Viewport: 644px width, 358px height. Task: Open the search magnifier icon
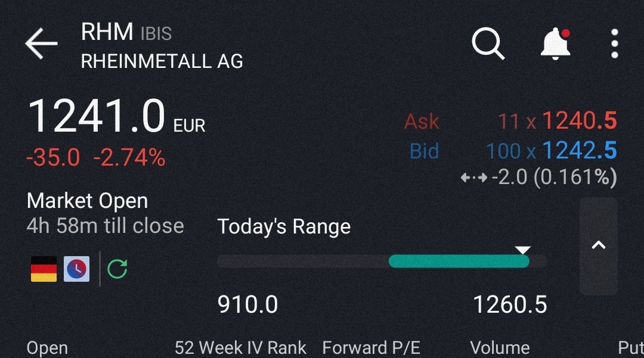tap(488, 43)
